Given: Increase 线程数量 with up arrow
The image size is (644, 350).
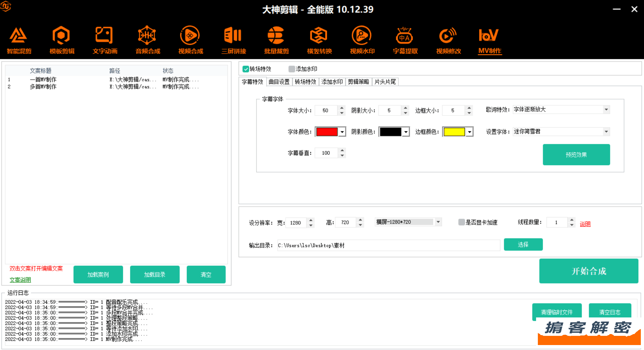Looking at the screenshot, I should click(x=572, y=220).
